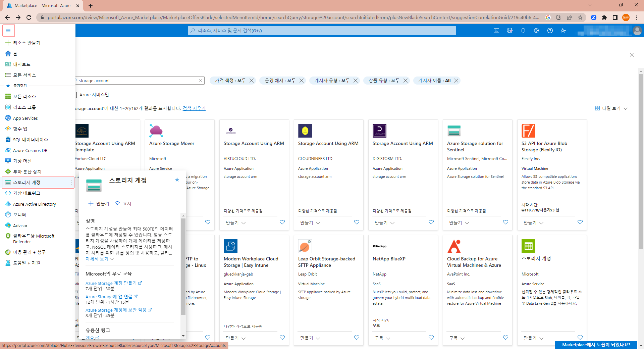Open Azure Active Directory from sidebar
The height and width of the screenshot is (349, 644).
[x=34, y=204]
